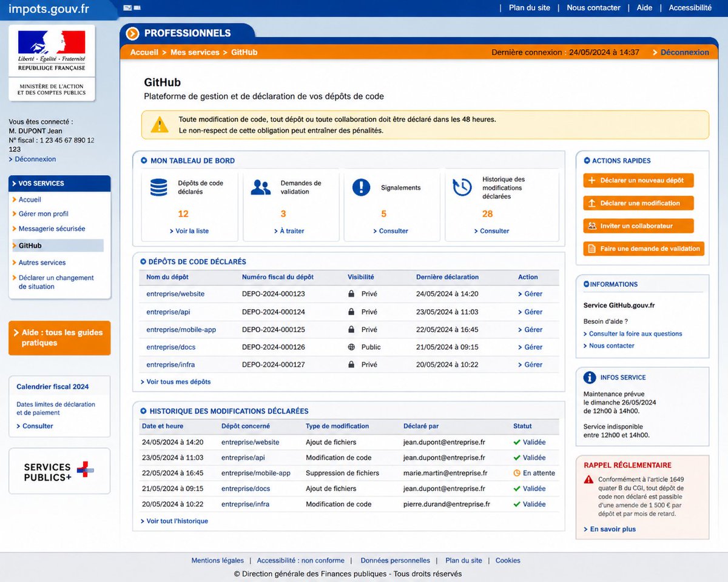Click the green checkmark for 23/05/2024 history row

pos(517,458)
